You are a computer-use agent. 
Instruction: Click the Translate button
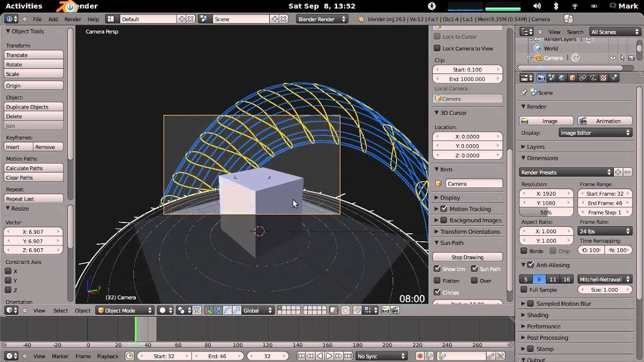tap(34, 55)
